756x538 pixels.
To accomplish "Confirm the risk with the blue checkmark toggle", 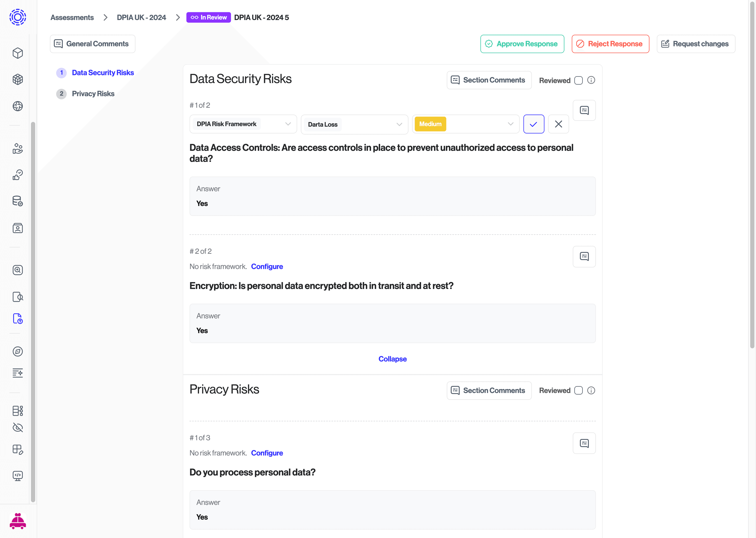I will click(x=534, y=124).
